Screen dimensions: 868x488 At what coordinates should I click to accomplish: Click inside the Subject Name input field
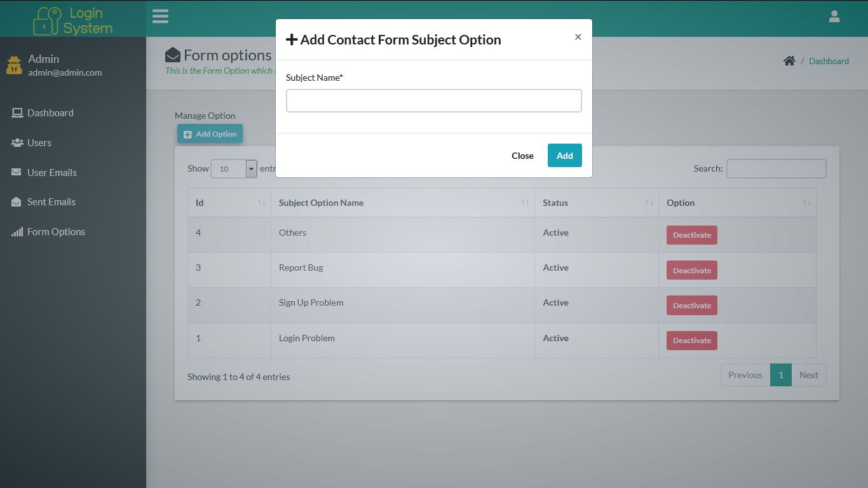point(433,100)
